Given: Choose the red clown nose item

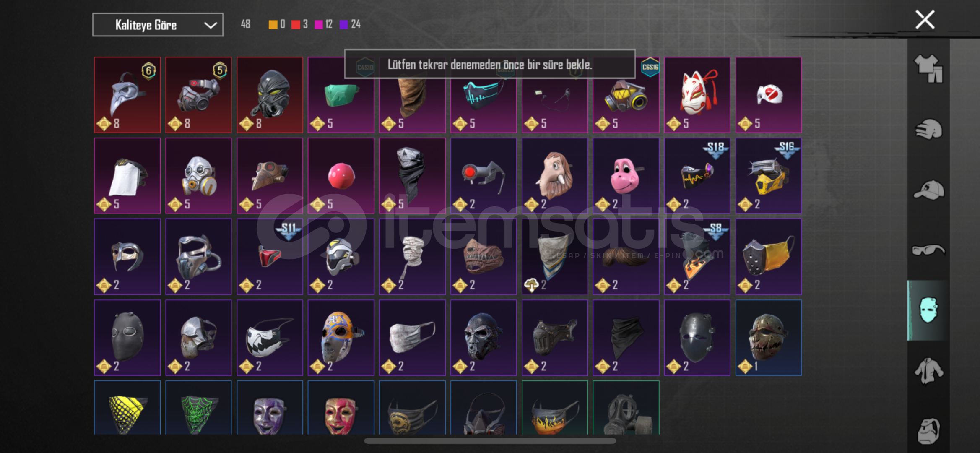Looking at the screenshot, I should (x=341, y=176).
